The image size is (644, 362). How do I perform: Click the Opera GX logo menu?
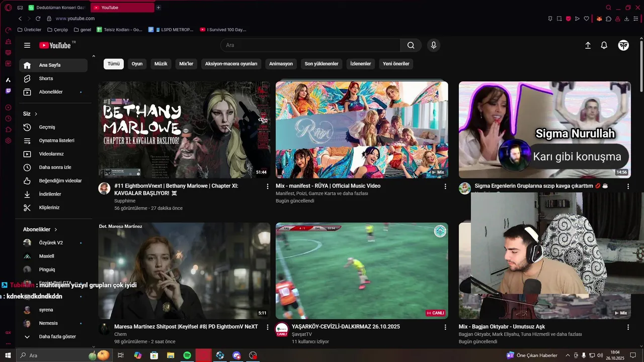8,8
